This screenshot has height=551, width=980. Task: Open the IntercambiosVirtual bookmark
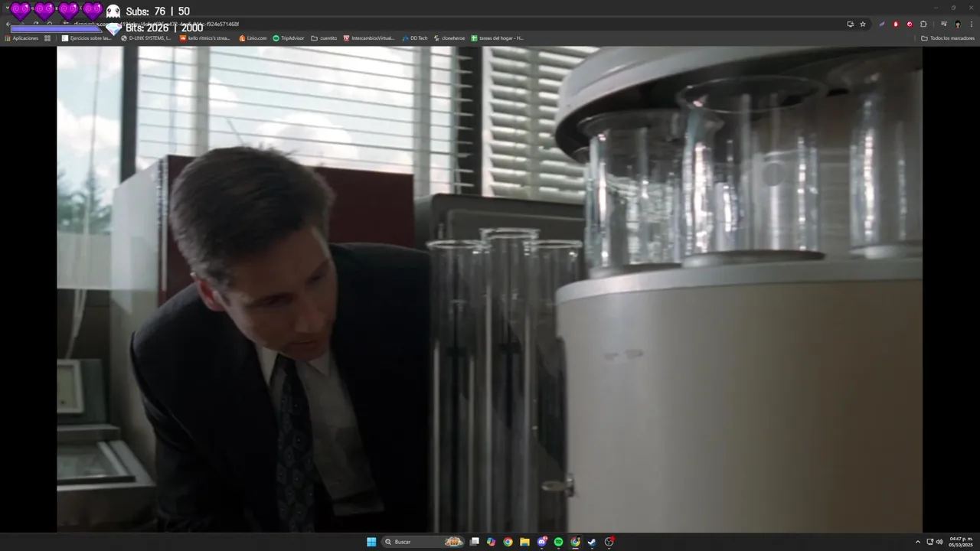[369, 38]
